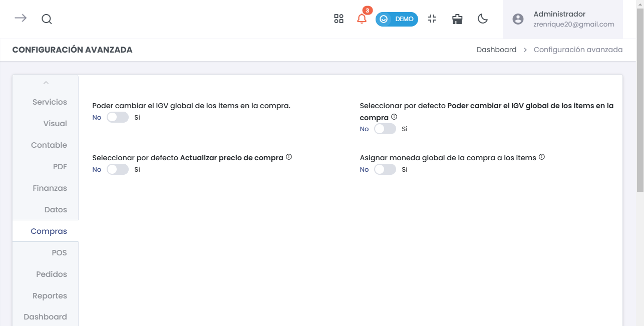Image resolution: width=644 pixels, height=326 pixels.
Task: Click the page vertical scrollbar
Action: tap(640, 100)
